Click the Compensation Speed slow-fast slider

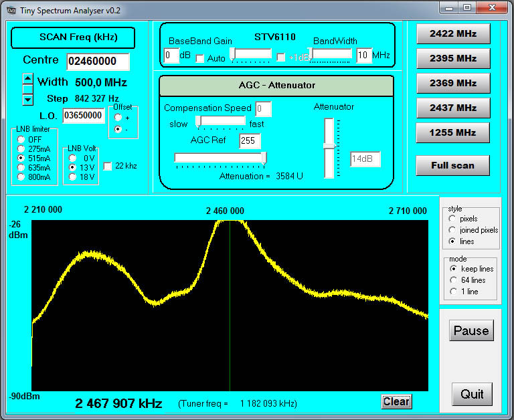[x=220, y=121]
